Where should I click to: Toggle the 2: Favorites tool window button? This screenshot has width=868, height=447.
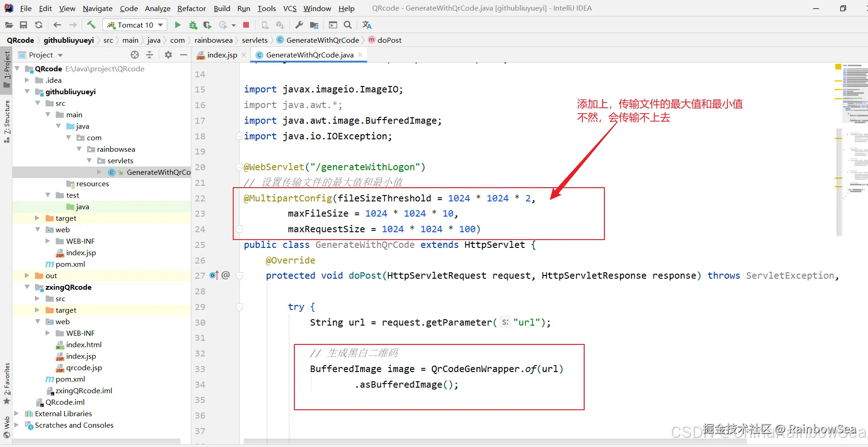tap(7, 384)
